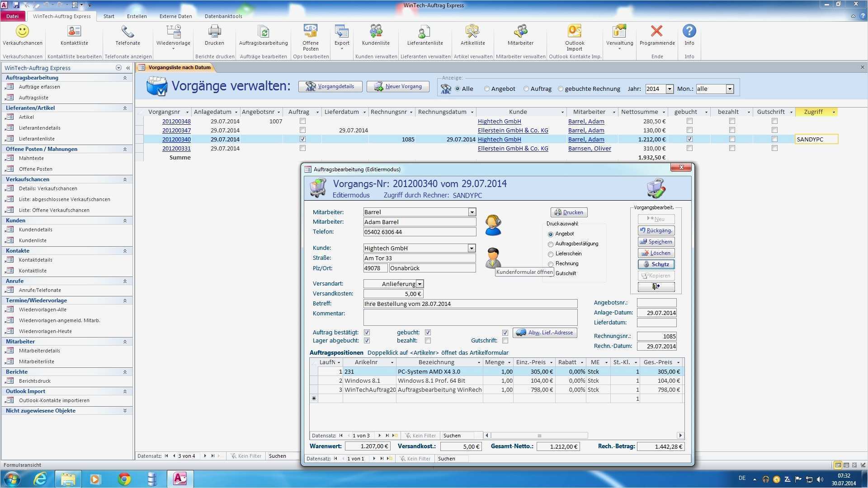The width and height of the screenshot is (868, 488).
Task: Open the Verkaufschancen smiley icon
Action: (22, 32)
